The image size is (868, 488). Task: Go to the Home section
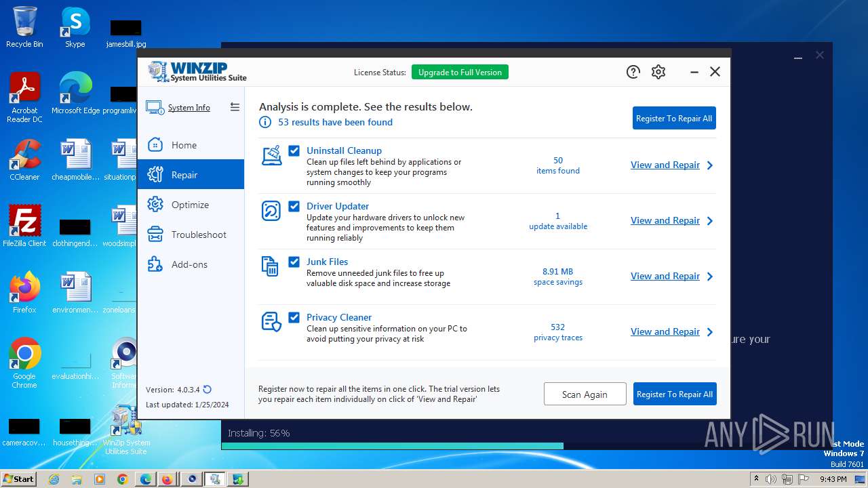[x=191, y=145]
